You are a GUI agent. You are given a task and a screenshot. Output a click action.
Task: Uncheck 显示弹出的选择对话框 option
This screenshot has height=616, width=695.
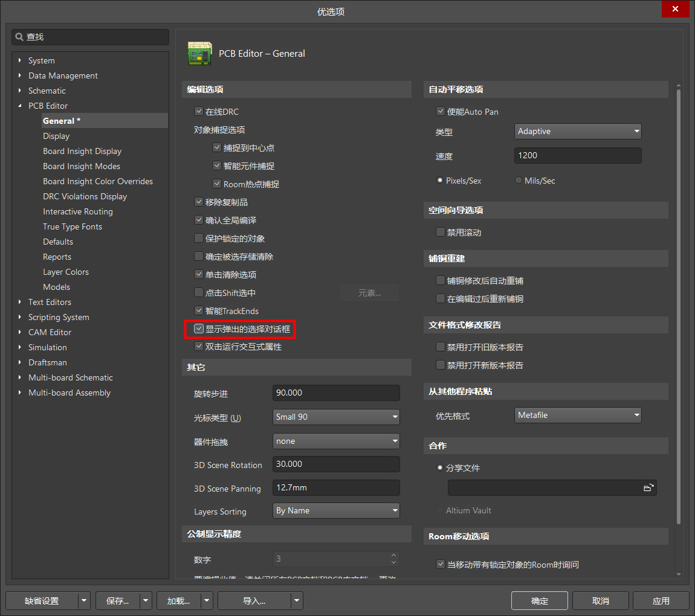click(198, 329)
